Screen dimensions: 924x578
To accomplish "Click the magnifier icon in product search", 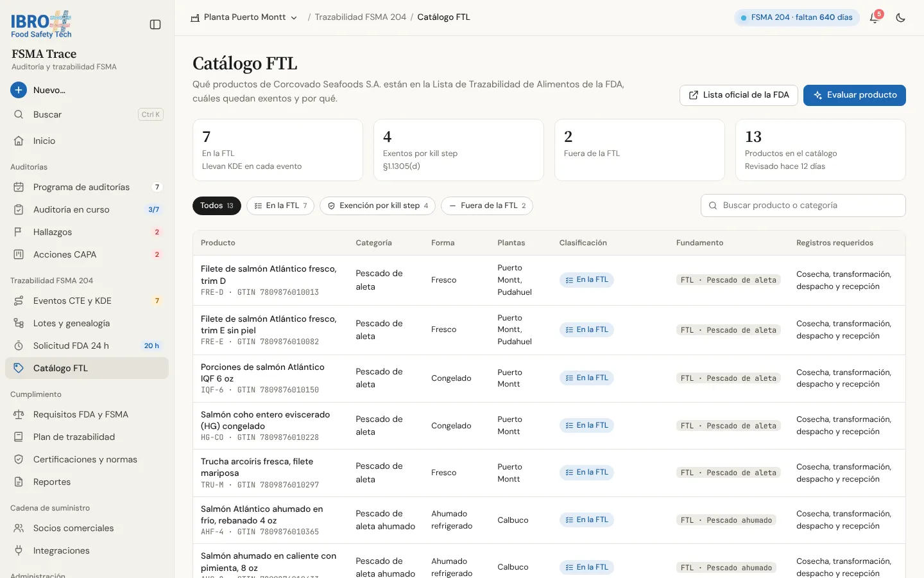I will [x=713, y=206].
